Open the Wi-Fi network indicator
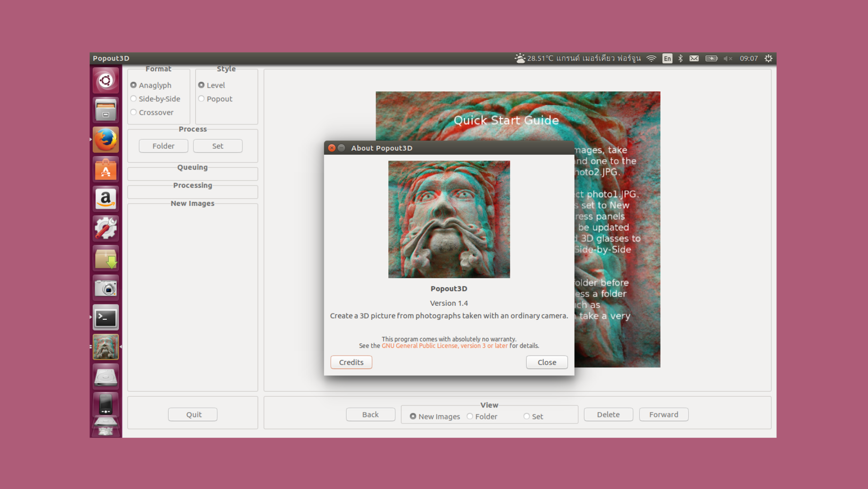868x489 pixels. (x=651, y=58)
